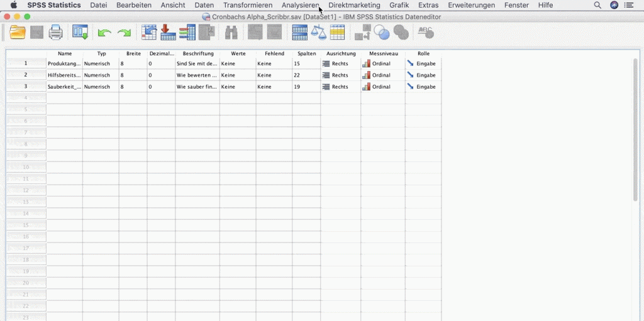Undo last action with green arrow
This screenshot has width=644, height=321.
click(104, 33)
